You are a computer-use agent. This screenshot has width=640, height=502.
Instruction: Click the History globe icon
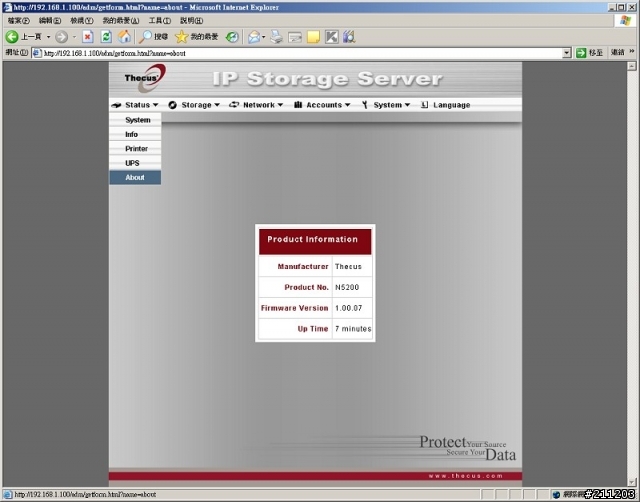coord(232,37)
